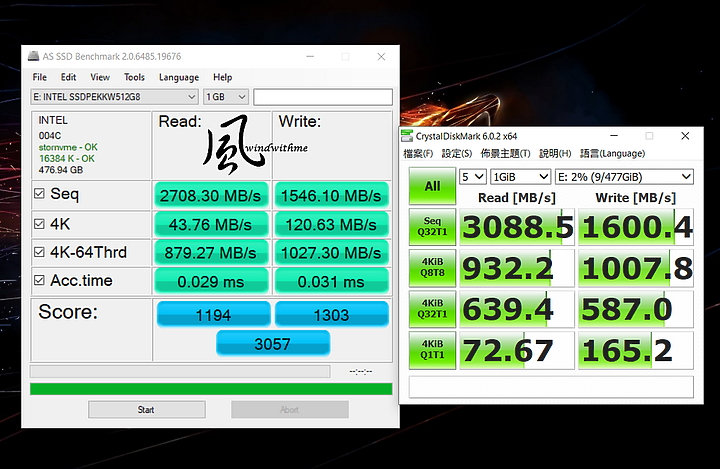The width and height of the screenshot is (720, 469).
Task: Click the 4K-64Thrd write value 1027.30 MB/s
Action: coord(332,253)
